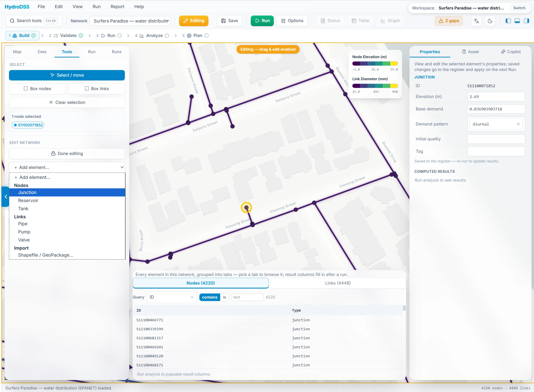Activate Box nodes selection tool
This screenshot has width=534, height=392.
[x=37, y=89]
